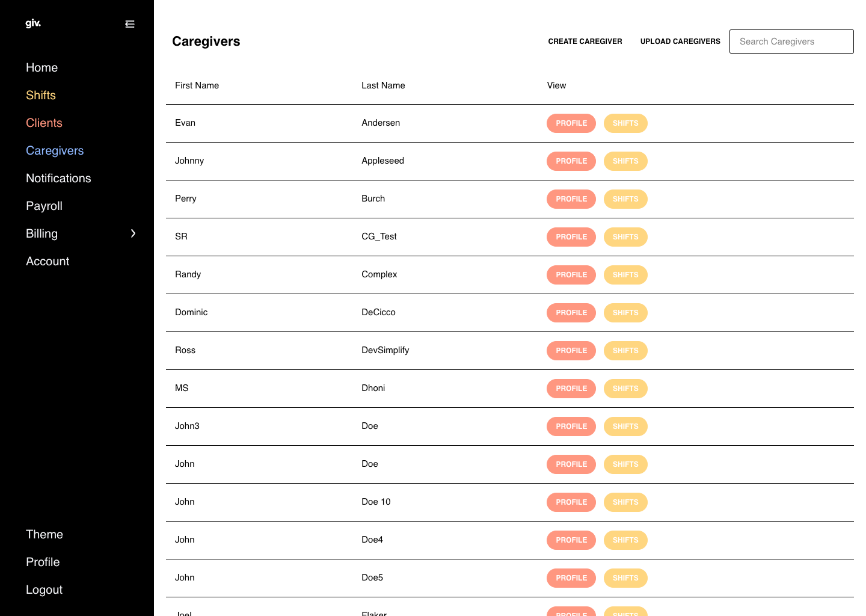Go to the Shifts section
The image size is (866, 616).
pos(41,95)
